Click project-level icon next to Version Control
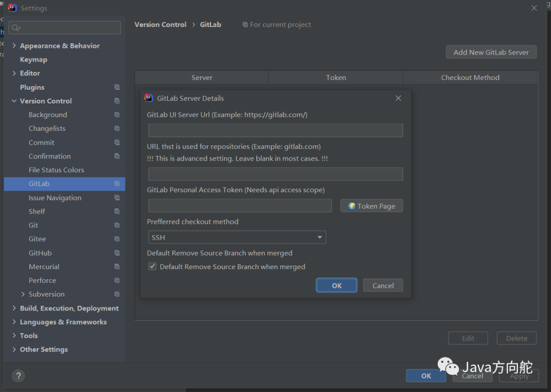This screenshot has height=392, width=551. pos(117,101)
